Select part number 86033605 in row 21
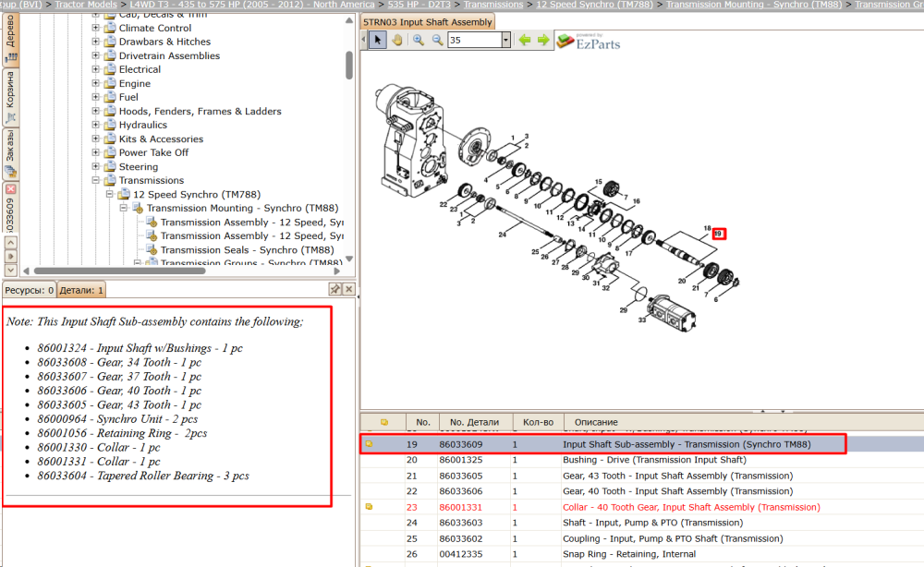 pos(460,476)
